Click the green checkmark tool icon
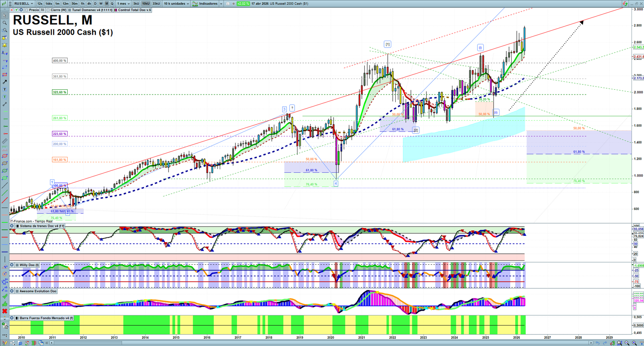This screenshot has height=346, width=644. (x=4, y=297)
